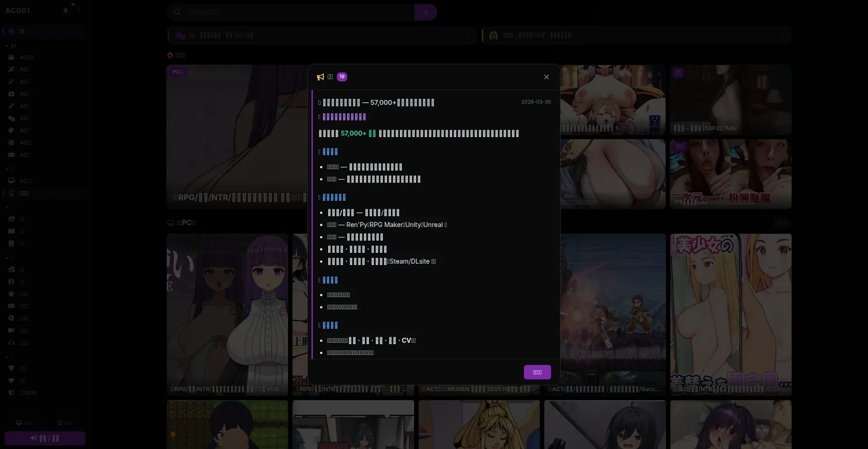
Task: Open the banner mentioning 100 with the building icon
Action: point(637,35)
